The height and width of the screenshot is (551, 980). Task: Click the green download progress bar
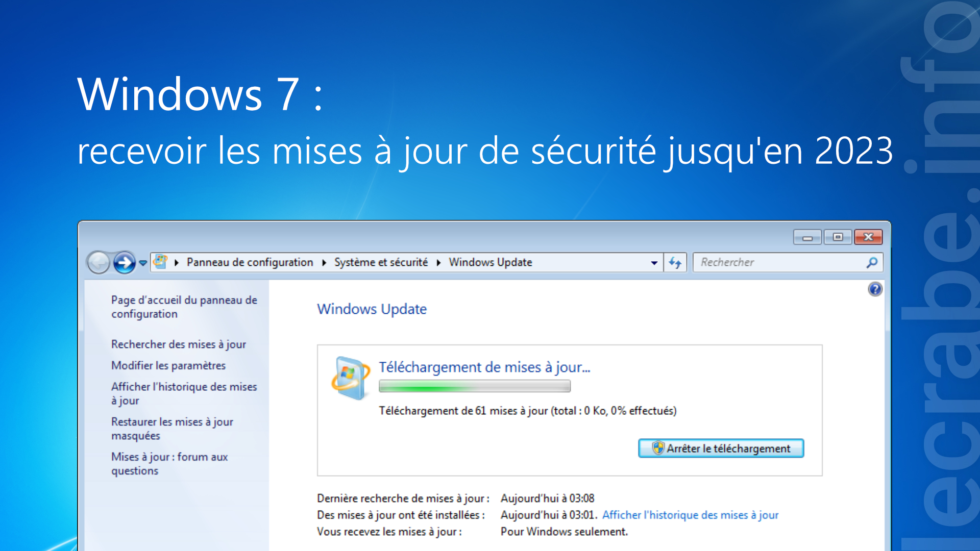click(475, 387)
